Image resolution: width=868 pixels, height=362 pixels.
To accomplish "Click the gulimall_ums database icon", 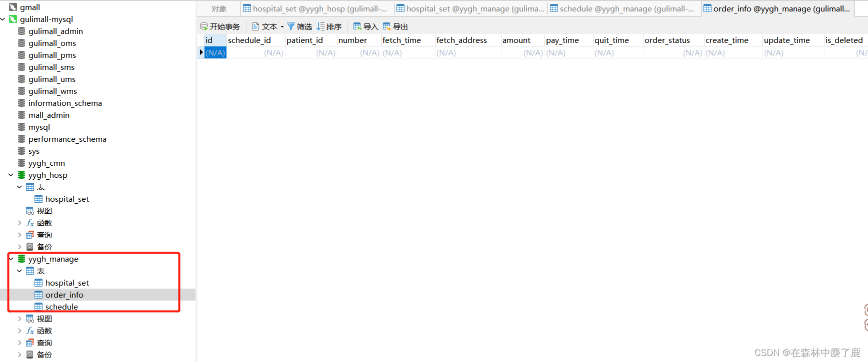I will click(x=21, y=79).
